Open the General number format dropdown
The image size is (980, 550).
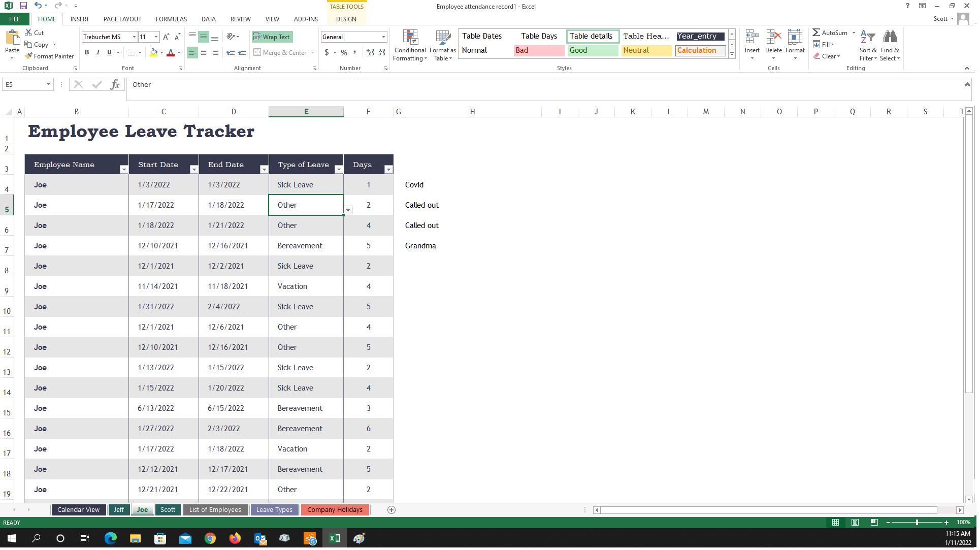click(x=383, y=37)
